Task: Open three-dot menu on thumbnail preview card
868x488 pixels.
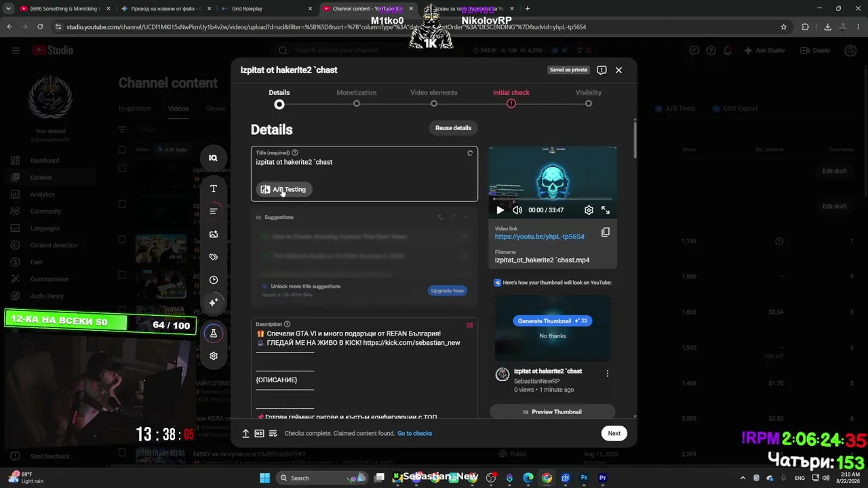Action: coord(607,373)
